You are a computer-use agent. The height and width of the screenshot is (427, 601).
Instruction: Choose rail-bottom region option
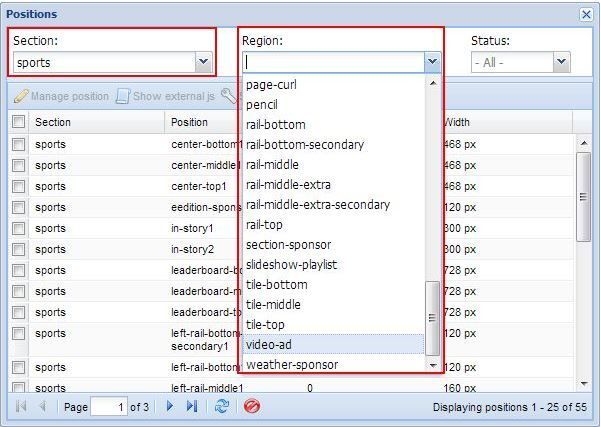pos(333,125)
